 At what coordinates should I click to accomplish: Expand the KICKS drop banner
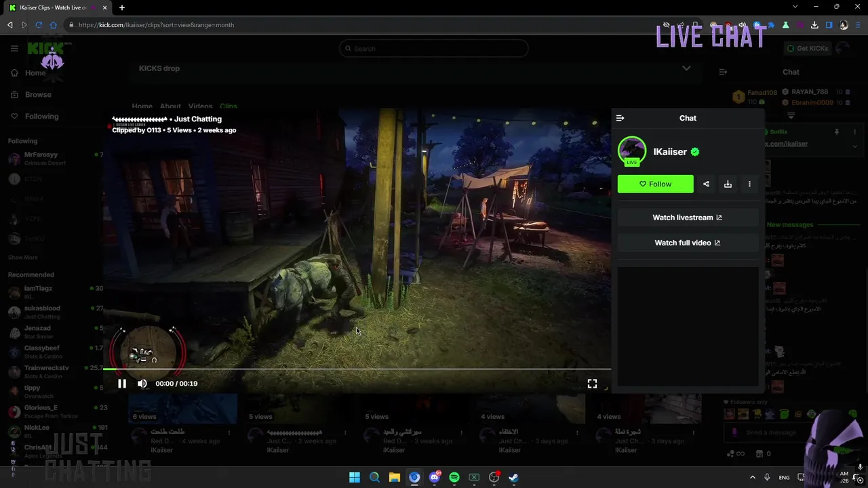686,68
